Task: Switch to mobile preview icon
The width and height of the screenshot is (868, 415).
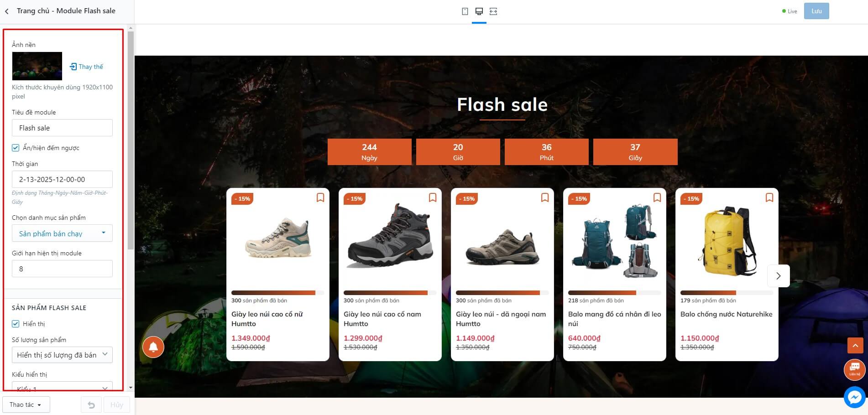Action: coord(465,11)
